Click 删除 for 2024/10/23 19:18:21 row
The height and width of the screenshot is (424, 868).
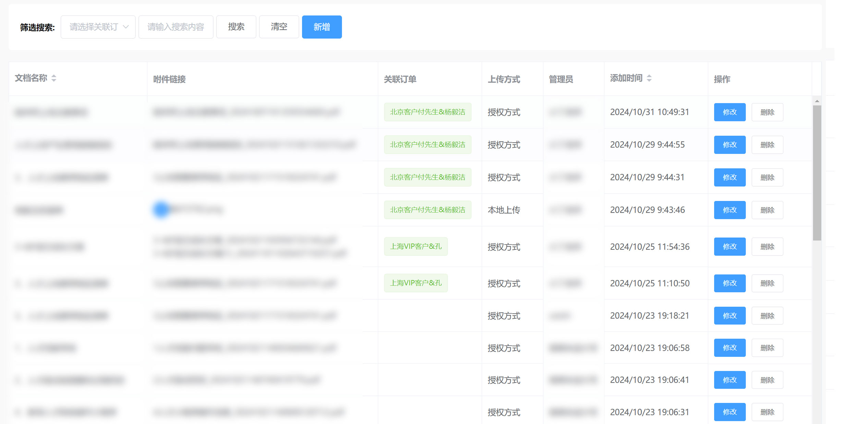pos(767,316)
